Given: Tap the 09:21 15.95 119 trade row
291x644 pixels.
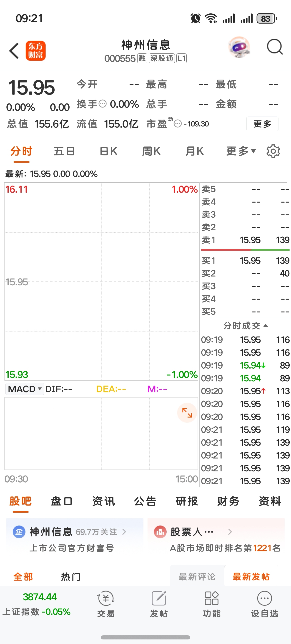Looking at the screenshot, I should (245, 430).
